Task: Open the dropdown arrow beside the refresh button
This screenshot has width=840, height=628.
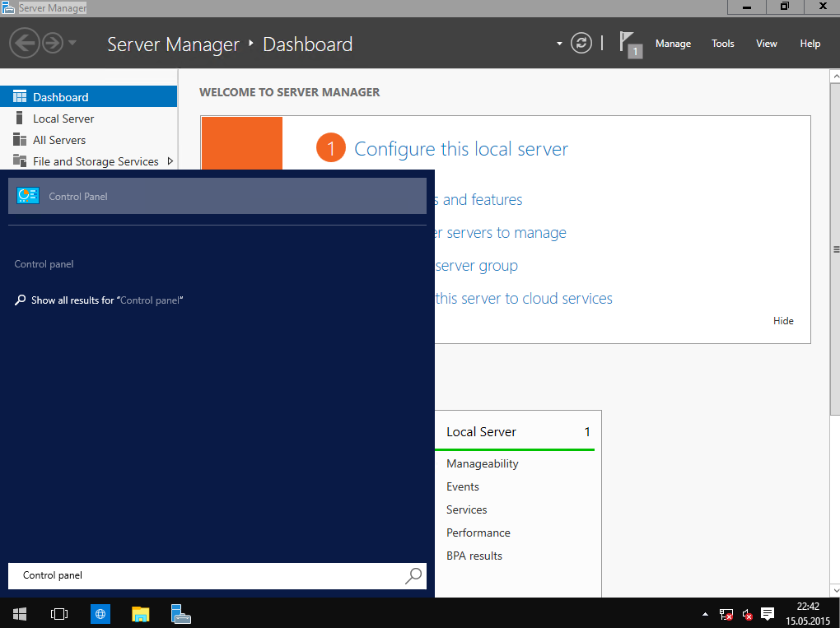Action: (x=559, y=44)
